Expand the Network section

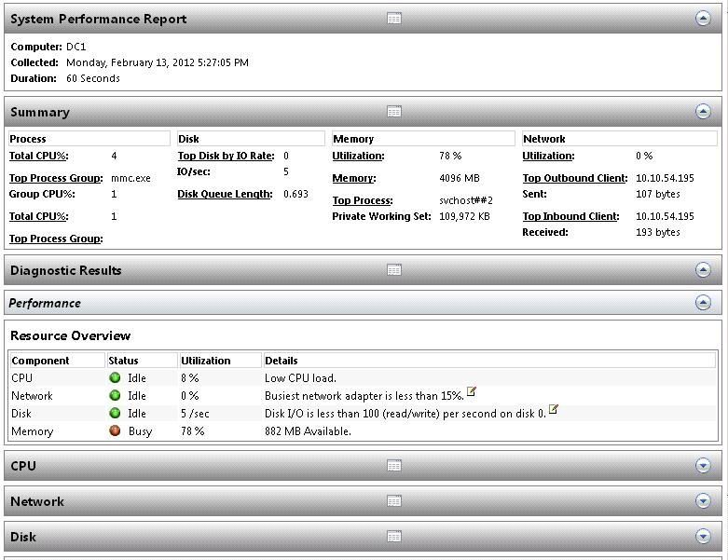coord(703,501)
